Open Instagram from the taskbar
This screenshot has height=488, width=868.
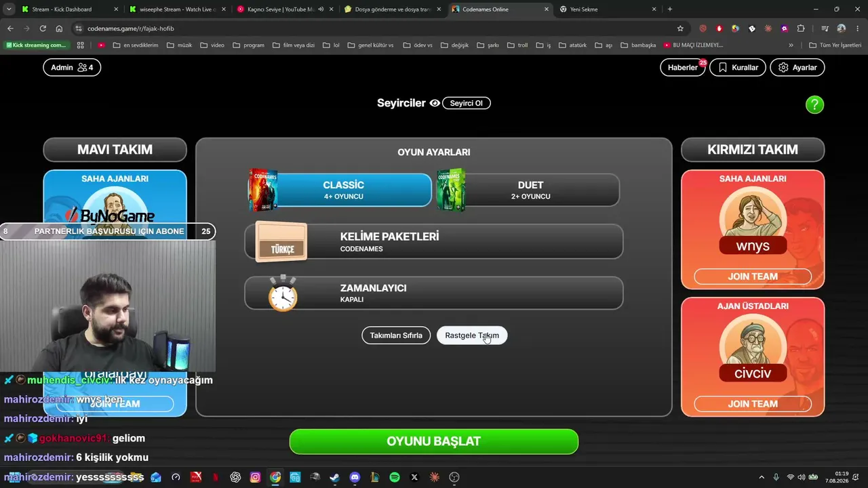pos(255,477)
